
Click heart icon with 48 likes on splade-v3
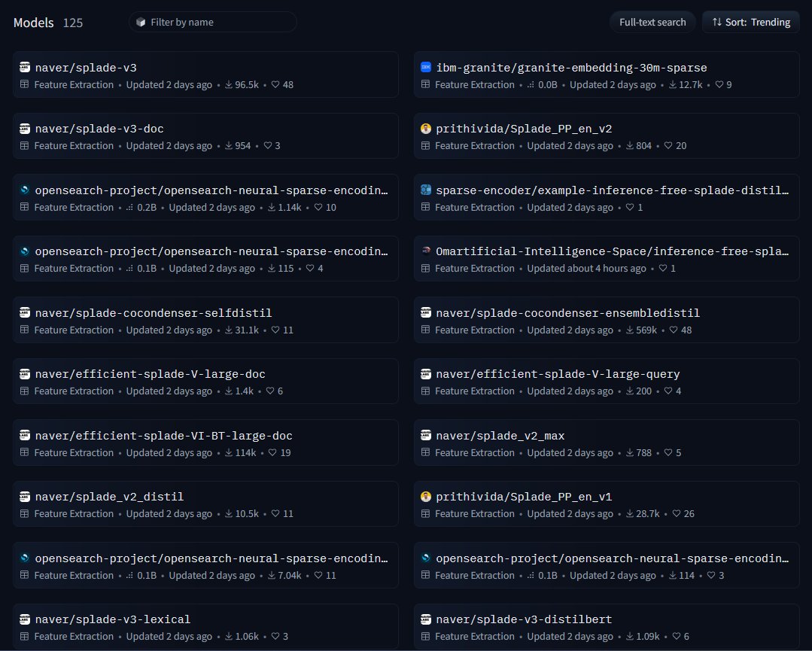(275, 84)
